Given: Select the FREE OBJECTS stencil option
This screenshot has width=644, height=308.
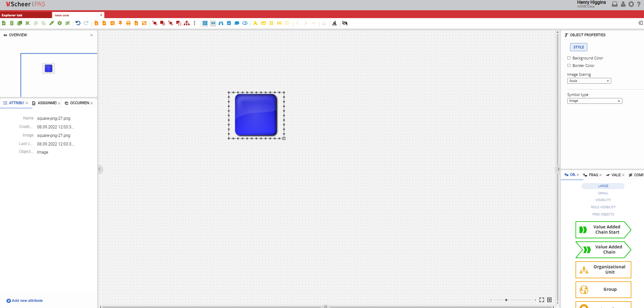Looking at the screenshot, I should [603, 214].
